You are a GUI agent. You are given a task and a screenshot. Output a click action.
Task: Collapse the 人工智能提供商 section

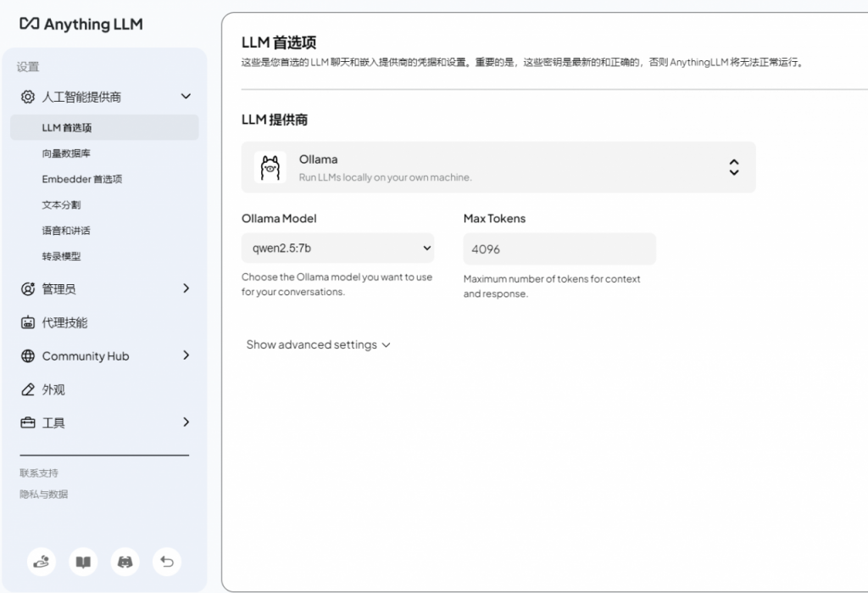click(x=186, y=96)
